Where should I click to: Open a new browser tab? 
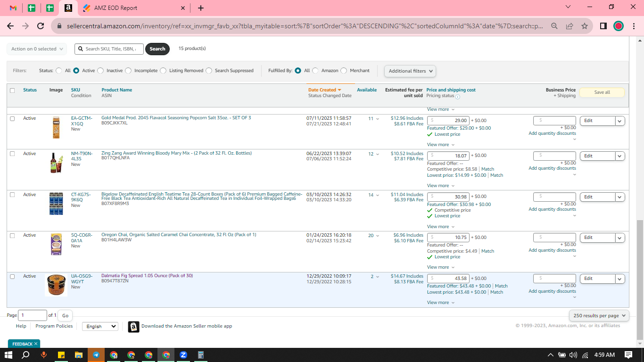[201, 8]
